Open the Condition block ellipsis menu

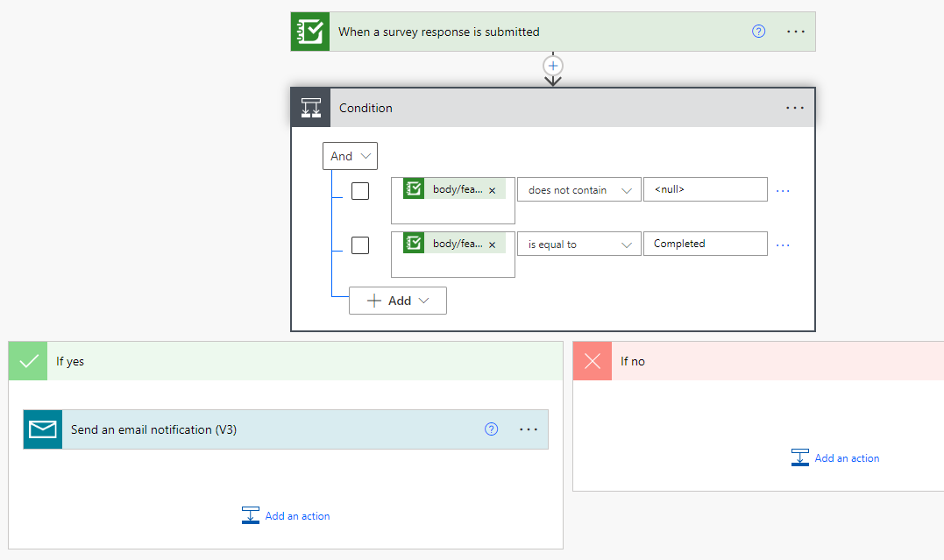click(x=795, y=108)
